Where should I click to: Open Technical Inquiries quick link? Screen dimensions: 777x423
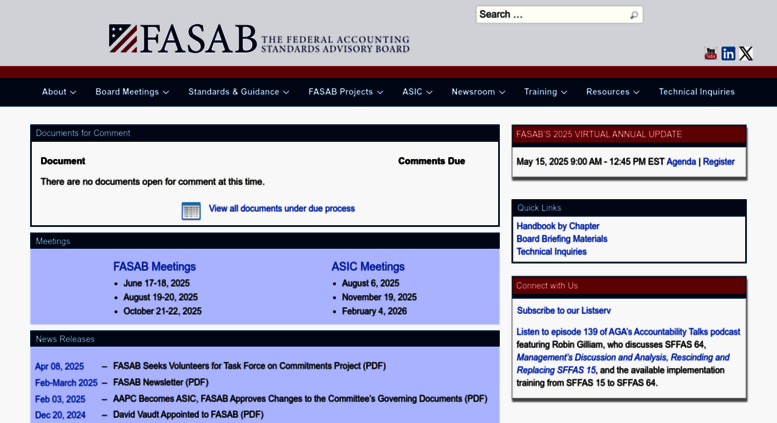pos(552,252)
